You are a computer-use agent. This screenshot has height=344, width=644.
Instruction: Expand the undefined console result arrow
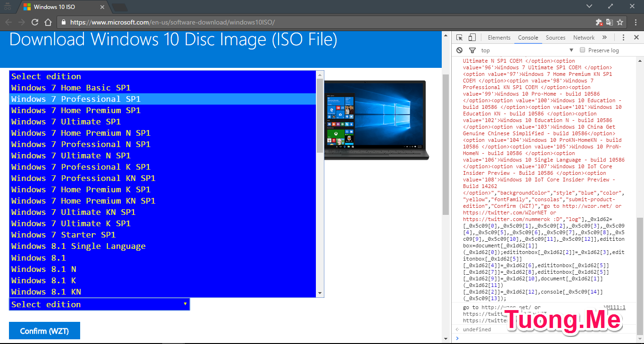(457, 329)
